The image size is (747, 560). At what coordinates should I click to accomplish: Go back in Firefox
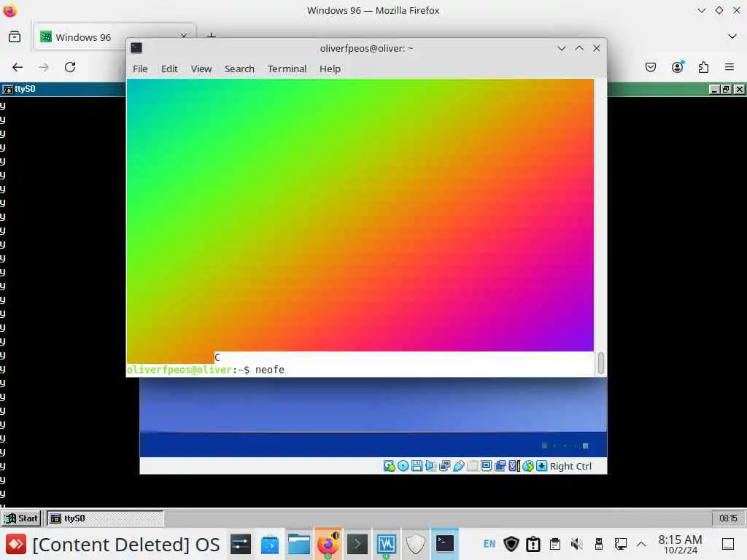[x=18, y=67]
